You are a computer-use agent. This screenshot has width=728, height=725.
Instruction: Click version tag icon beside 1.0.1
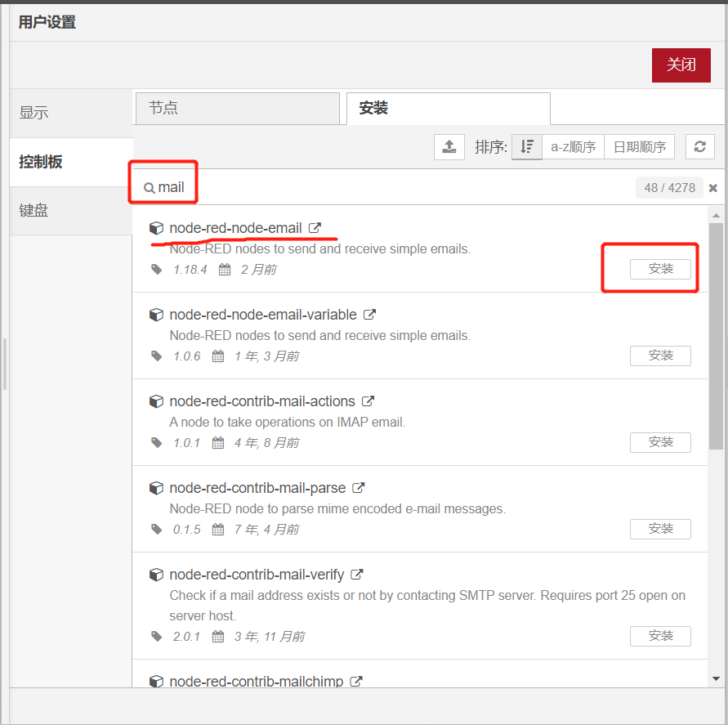click(x=156, y=443)
